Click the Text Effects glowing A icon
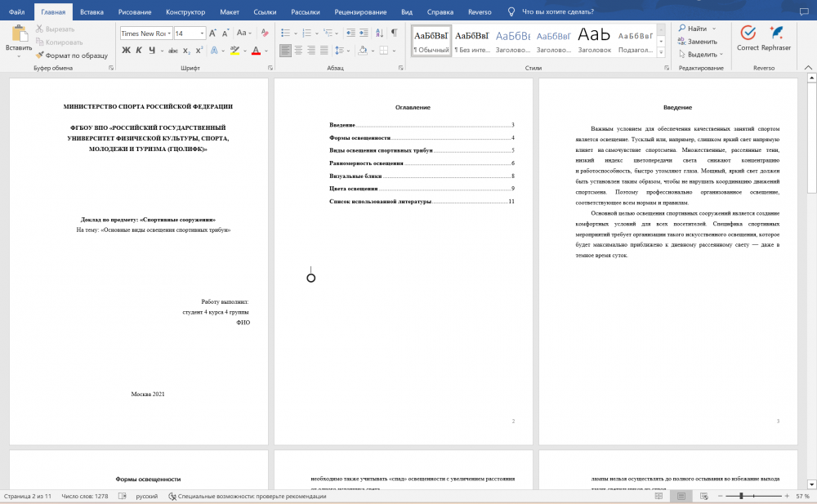Image resolution: width=817 pixels, height=504 pixels. [x=214, y=51]
